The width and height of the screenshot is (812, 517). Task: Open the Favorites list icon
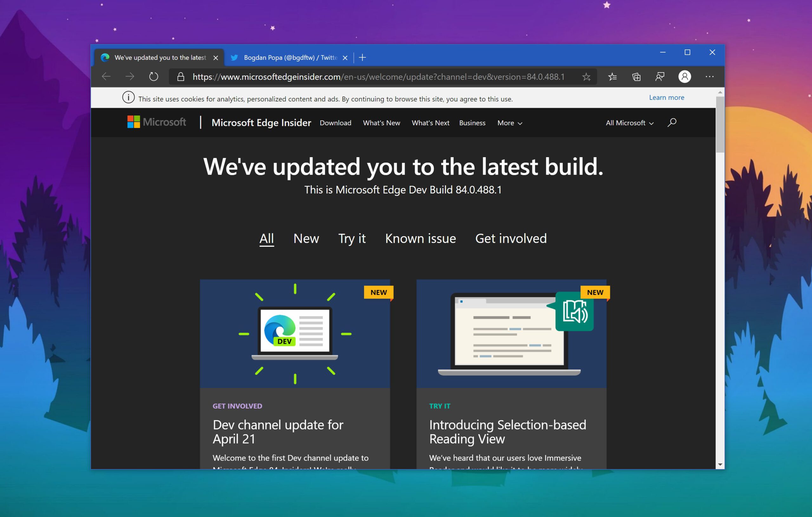pos(612,77)
